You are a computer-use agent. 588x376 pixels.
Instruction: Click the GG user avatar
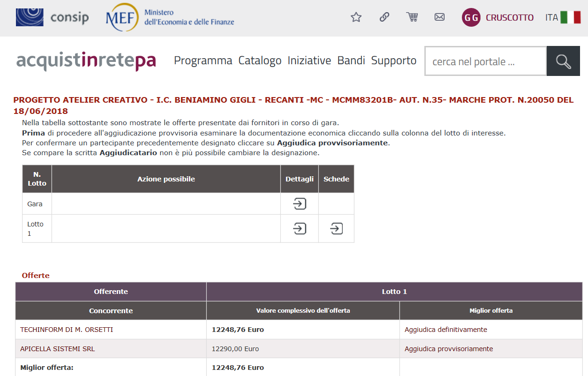pyautogui.click(x=471, y=18)
